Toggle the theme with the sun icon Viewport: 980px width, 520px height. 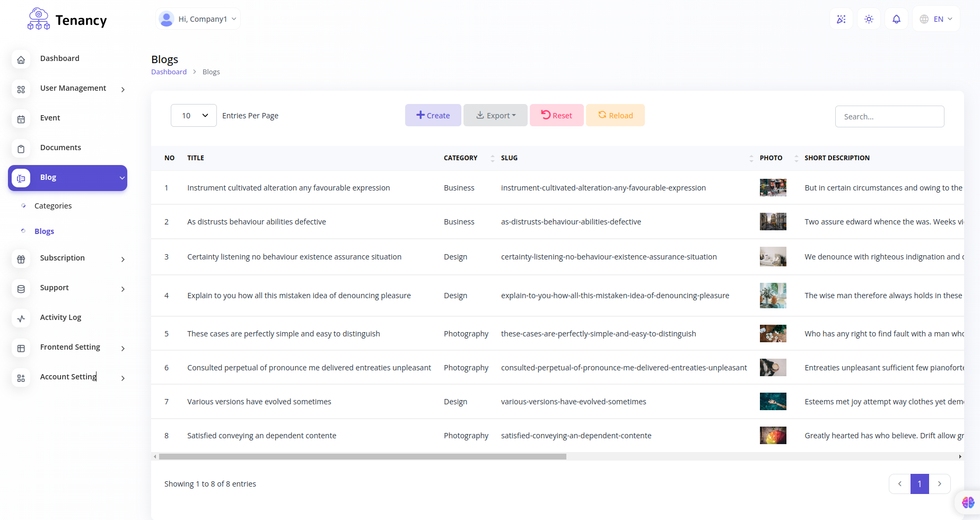869,19
